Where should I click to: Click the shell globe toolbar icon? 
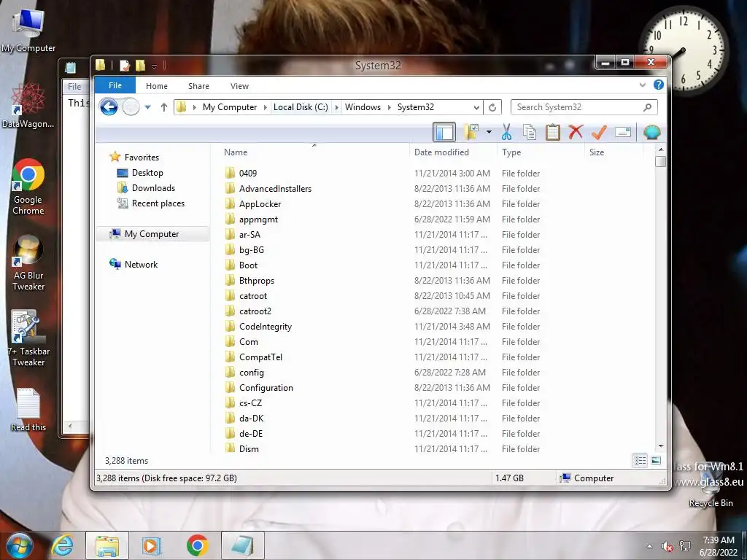(651, 133)
